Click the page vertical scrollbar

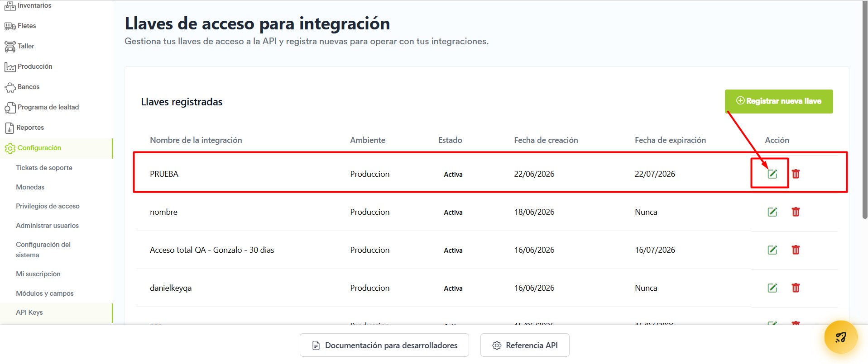[x=865, y=111]
